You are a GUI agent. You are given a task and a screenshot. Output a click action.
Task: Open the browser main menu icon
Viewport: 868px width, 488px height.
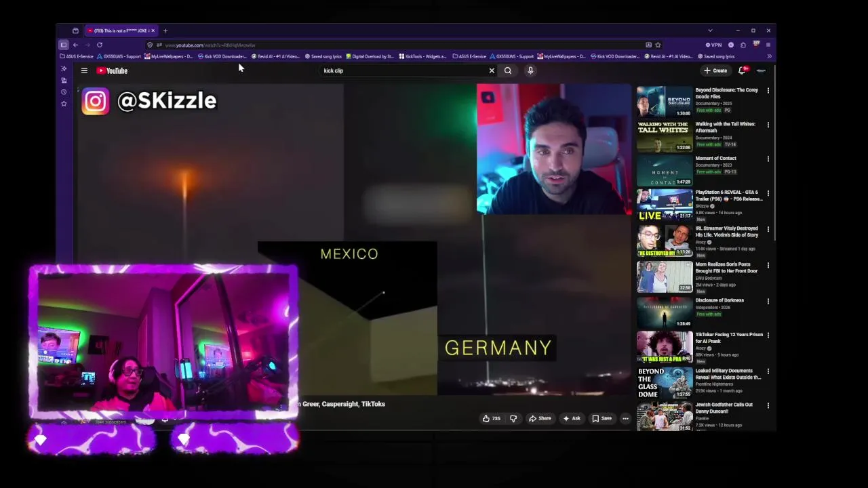pos(768,45)
